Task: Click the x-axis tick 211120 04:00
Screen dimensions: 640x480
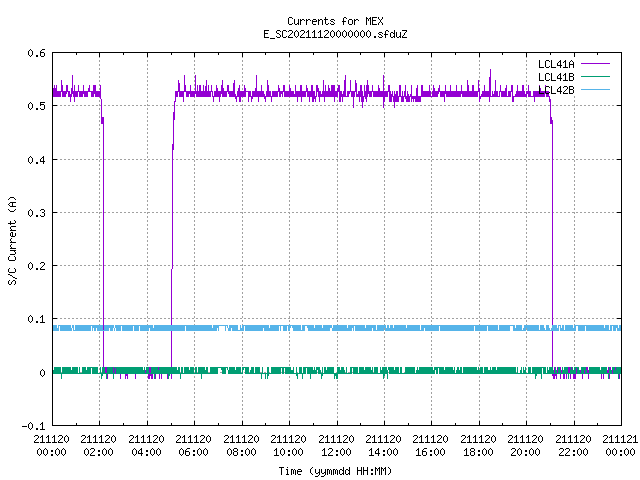Action: [x=146, y=445]
